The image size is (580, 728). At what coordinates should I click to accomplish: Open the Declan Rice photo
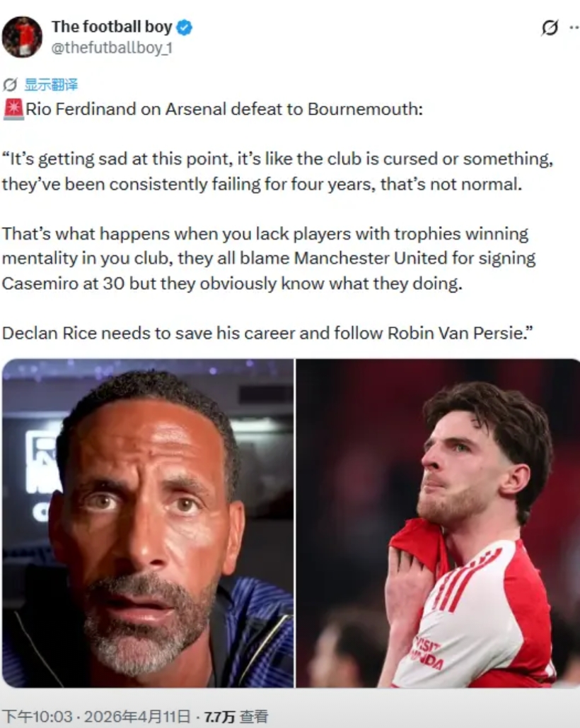pos(438,523)
